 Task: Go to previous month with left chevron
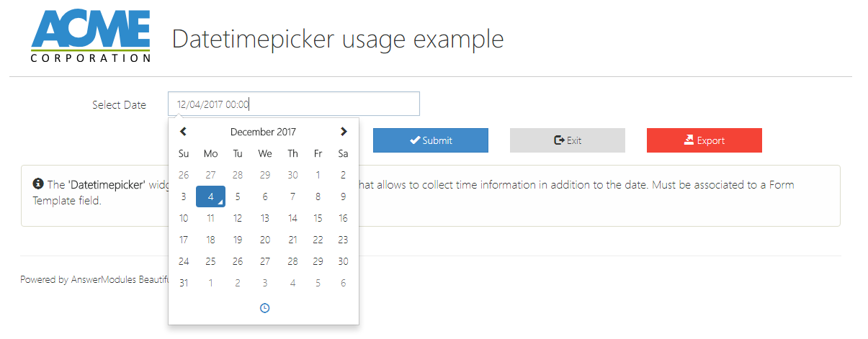pyautogui.click(x=183, y=132)
